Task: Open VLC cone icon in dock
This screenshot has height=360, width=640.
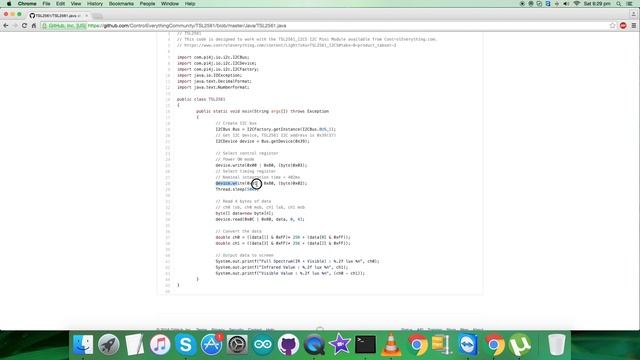Action: pos(391,345)
